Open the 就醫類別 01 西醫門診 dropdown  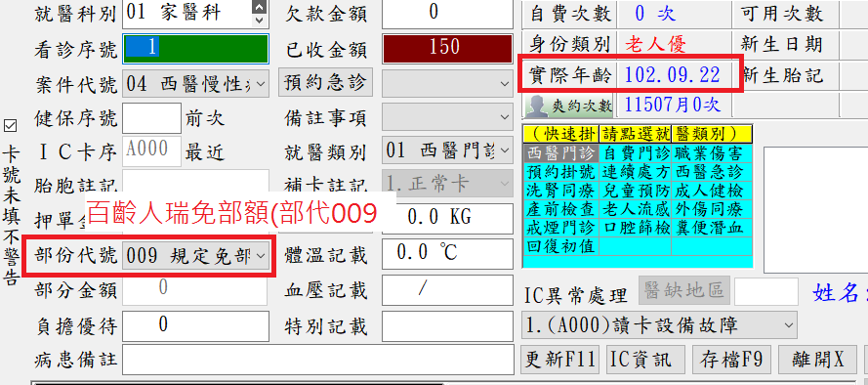[x=447, y=150]
